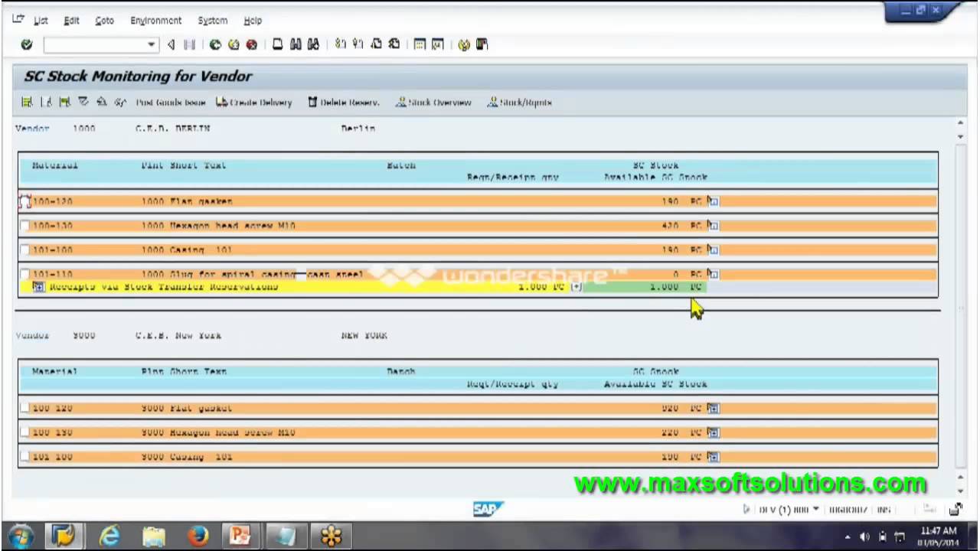980x551 pixels.
Task: Expand the status bar triangle arrow
Action: (746, 509)
